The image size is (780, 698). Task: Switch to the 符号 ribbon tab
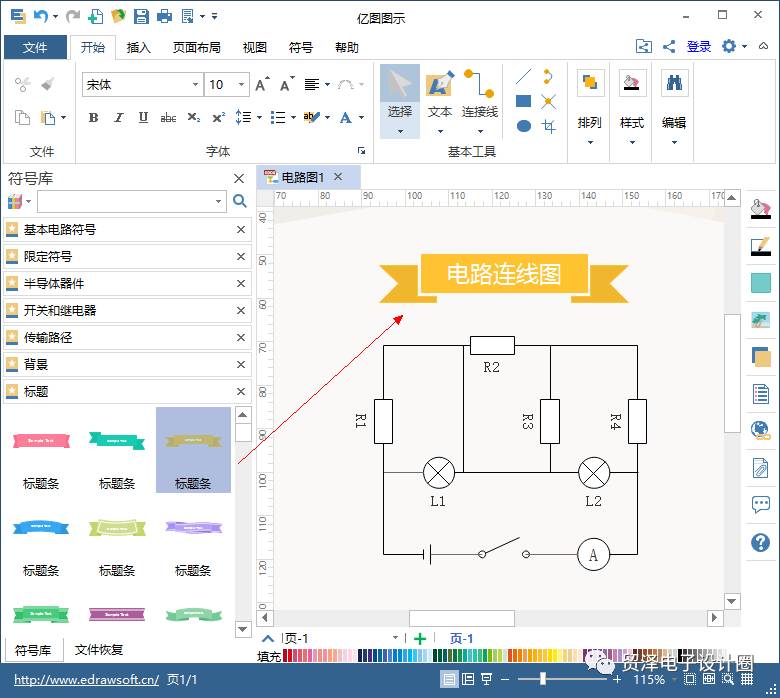pos(301,48)
